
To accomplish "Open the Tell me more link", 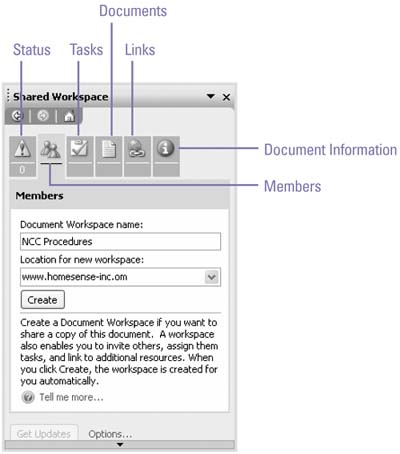I will (71, 397).
